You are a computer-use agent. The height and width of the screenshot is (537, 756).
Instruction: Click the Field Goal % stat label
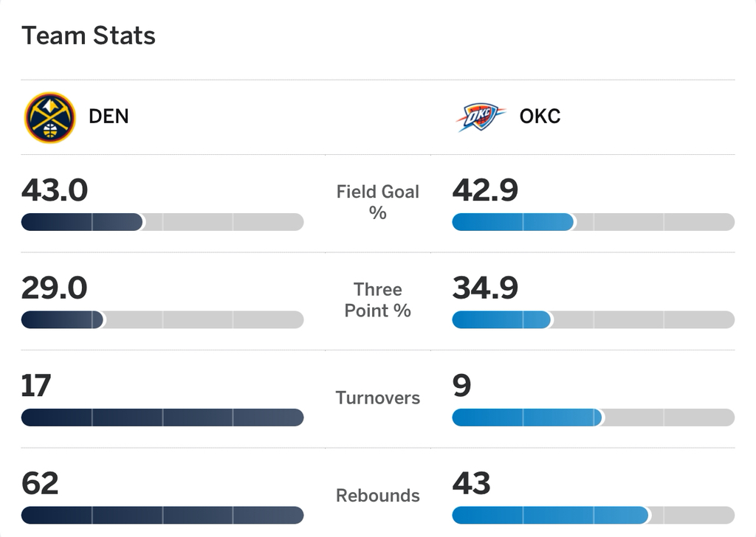click(378, 202)
